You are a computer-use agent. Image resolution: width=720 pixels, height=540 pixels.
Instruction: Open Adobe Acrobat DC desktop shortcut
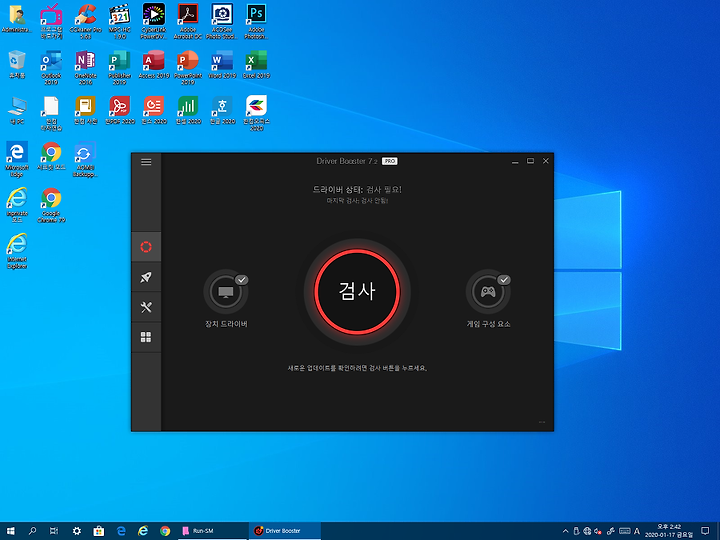tap(188, 21)
